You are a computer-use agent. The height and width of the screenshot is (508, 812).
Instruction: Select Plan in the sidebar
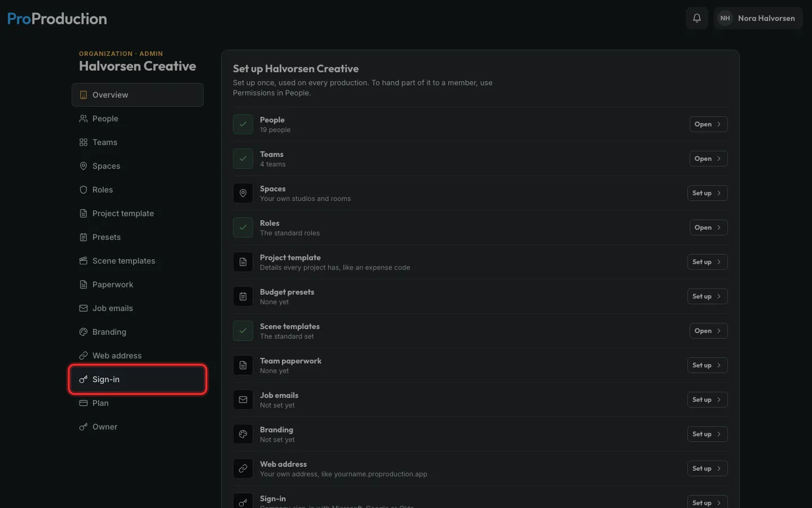[138, 403]
